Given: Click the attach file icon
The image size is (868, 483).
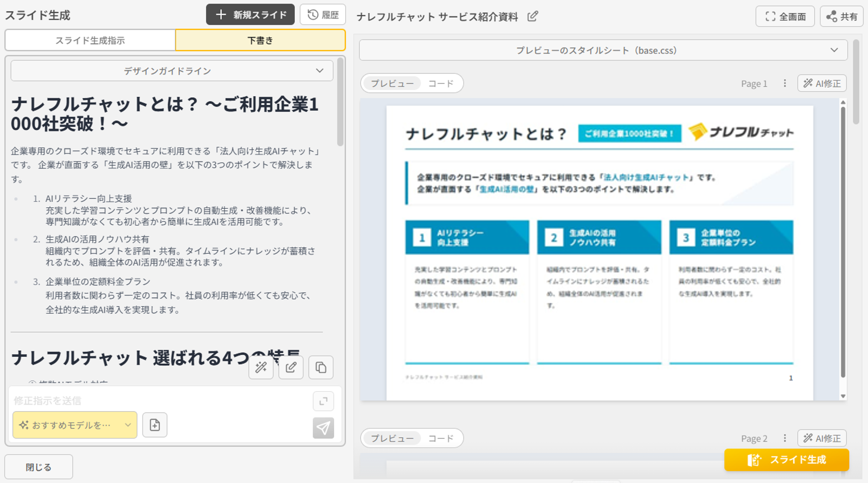Looking at the screenshot, I should (155, 425).
